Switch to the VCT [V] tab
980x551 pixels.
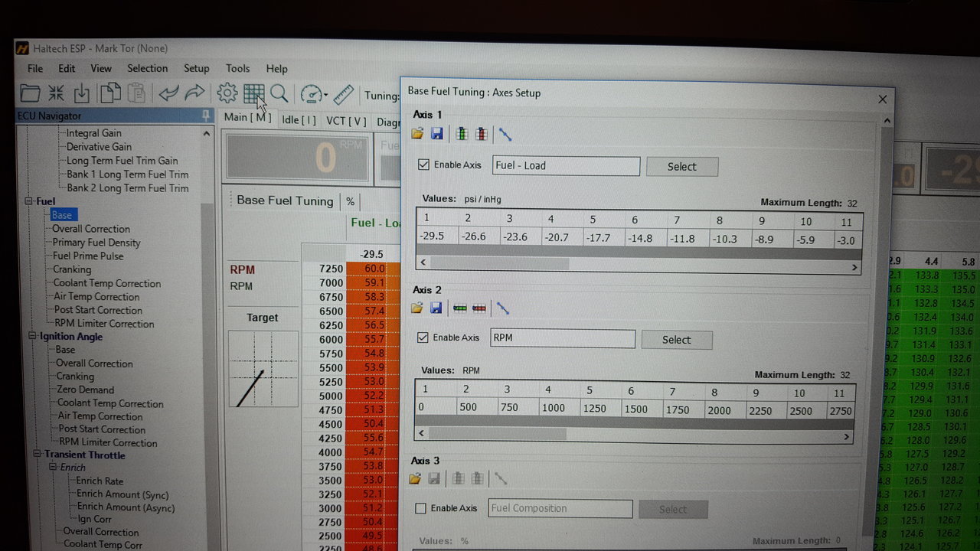coord(346,120)
